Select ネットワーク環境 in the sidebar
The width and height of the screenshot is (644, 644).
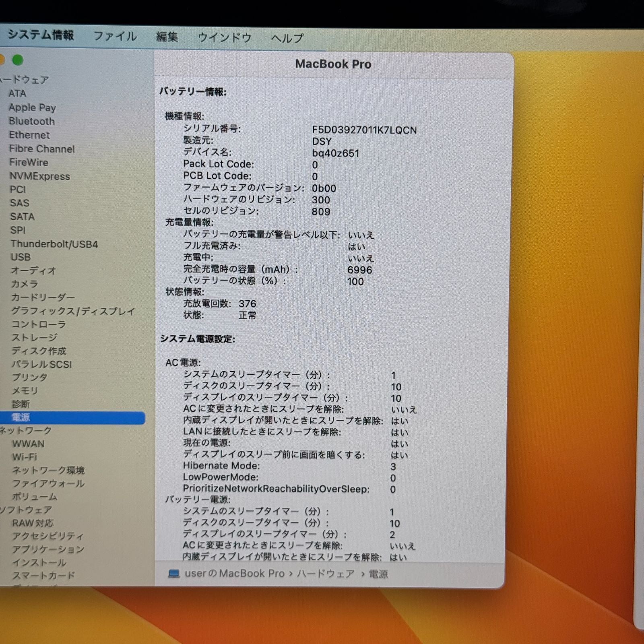[x=49, y=470]
